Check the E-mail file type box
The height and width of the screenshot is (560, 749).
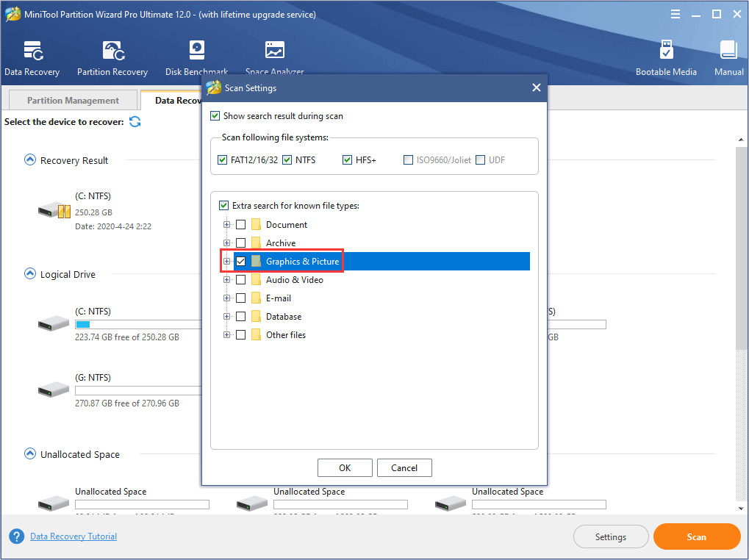click(241, 298)
